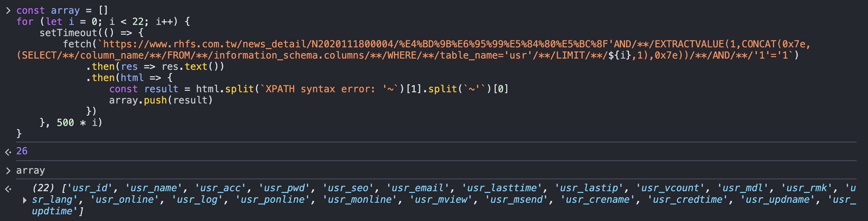Click 'usr_log' in the array output
This screenshot has height=221, width=868.
point(197,200)
